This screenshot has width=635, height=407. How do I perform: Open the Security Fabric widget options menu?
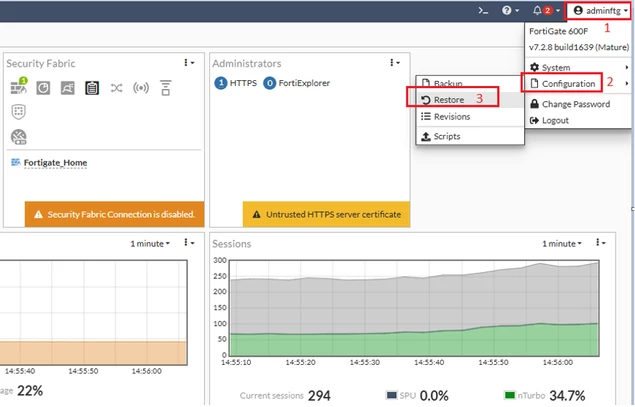[x=189, y=62]
